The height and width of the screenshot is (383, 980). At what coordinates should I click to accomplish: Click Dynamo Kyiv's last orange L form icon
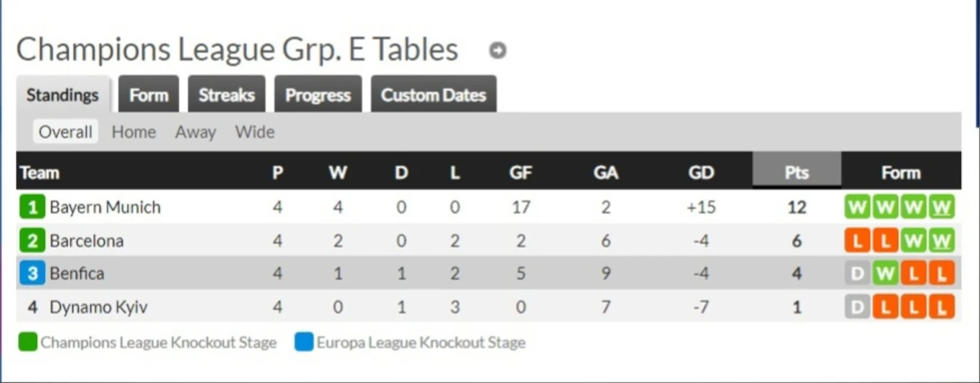click(942, 307)
